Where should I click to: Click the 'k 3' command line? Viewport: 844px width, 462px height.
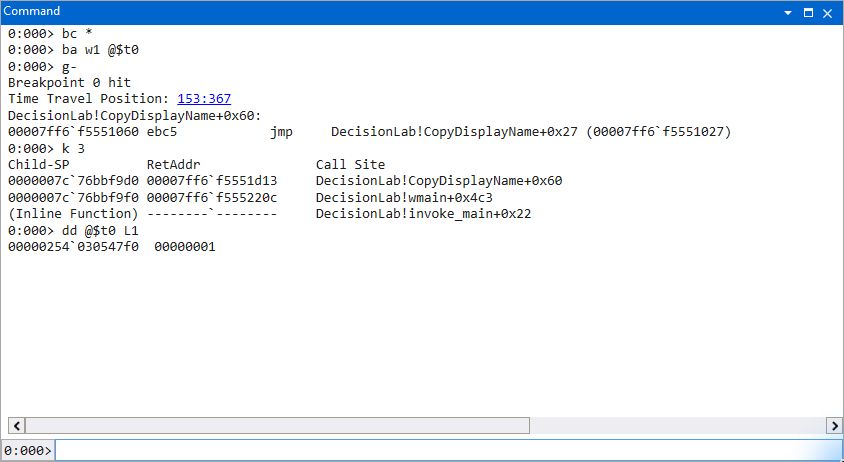pos(46,148)
